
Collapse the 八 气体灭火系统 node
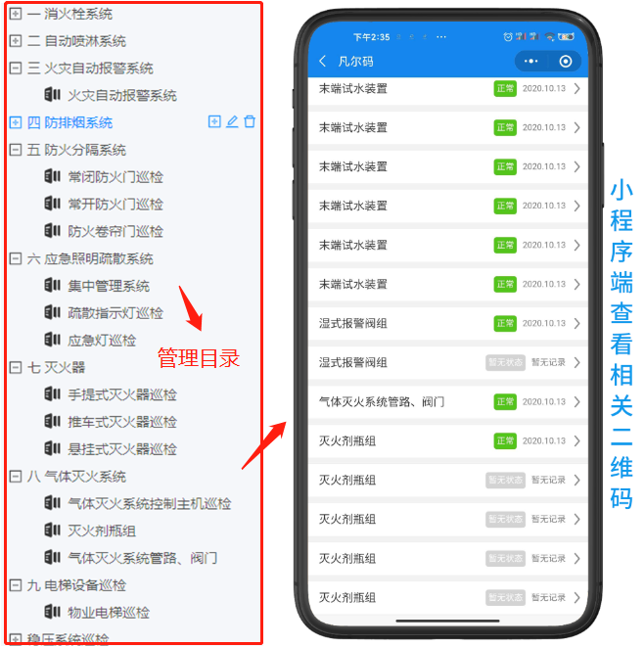(16, 477)
